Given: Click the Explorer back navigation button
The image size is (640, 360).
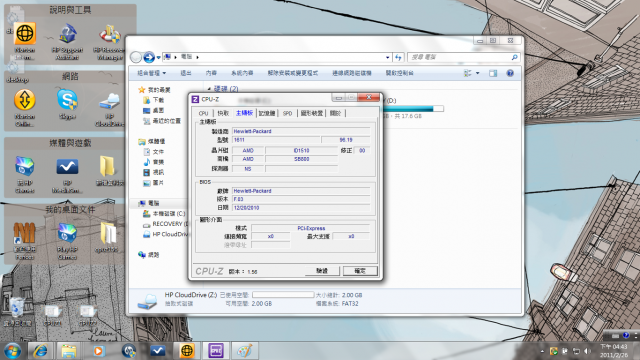Looking at the screenshot, I should pyautogui.click(x=136, y=57).
